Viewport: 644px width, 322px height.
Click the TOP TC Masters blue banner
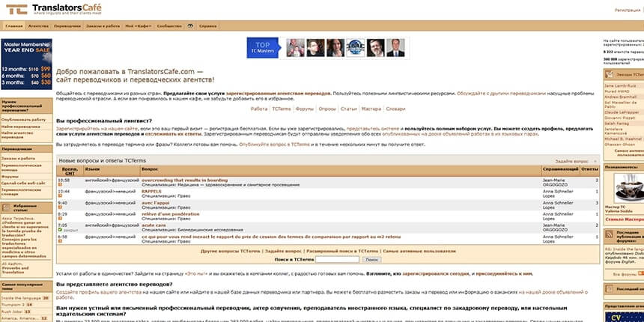263,48
